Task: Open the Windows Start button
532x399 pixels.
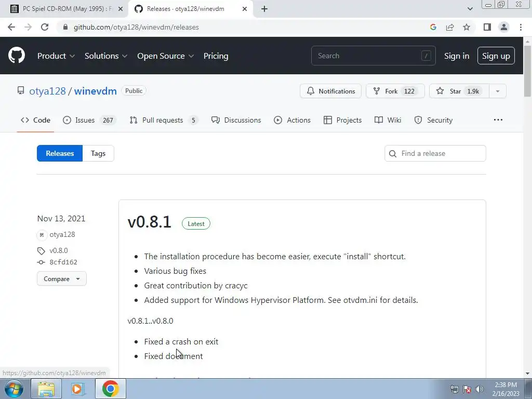Action: (14, 389)
